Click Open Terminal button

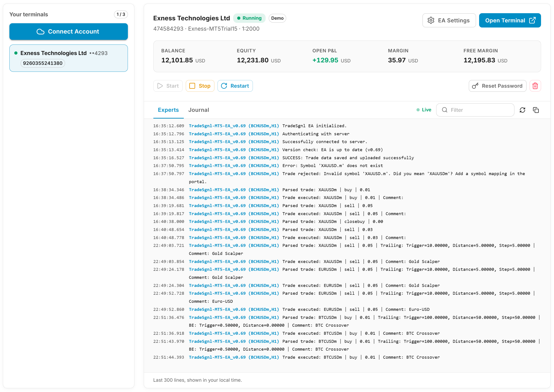pos(510,20)
